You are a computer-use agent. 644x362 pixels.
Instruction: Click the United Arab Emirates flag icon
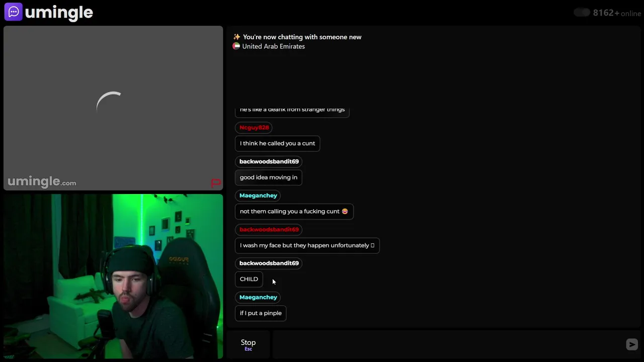point(236,46)
